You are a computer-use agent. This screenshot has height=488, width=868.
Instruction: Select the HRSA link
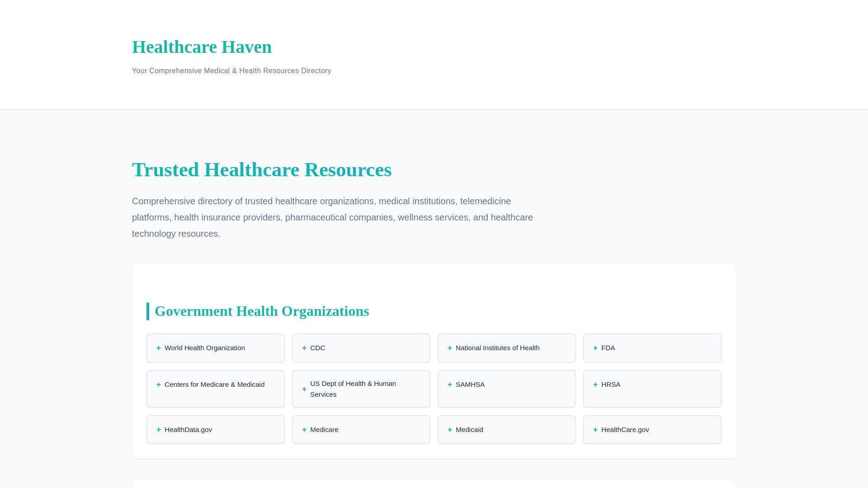(x=652, y=389)
